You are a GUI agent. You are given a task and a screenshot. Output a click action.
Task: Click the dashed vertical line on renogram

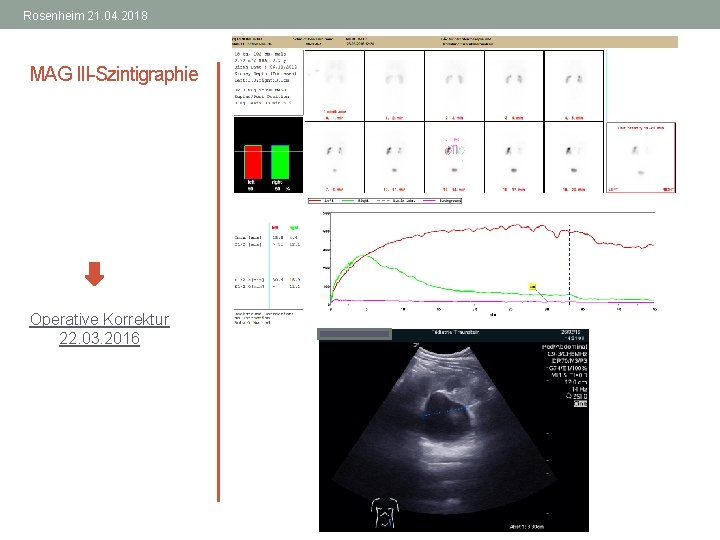tap(569, 265)
